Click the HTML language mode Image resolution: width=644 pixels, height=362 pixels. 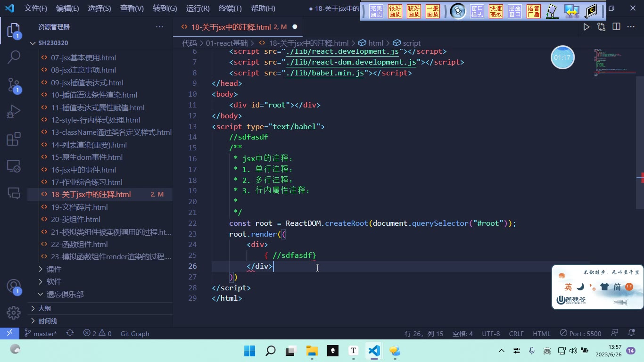[x=542, y=333]
